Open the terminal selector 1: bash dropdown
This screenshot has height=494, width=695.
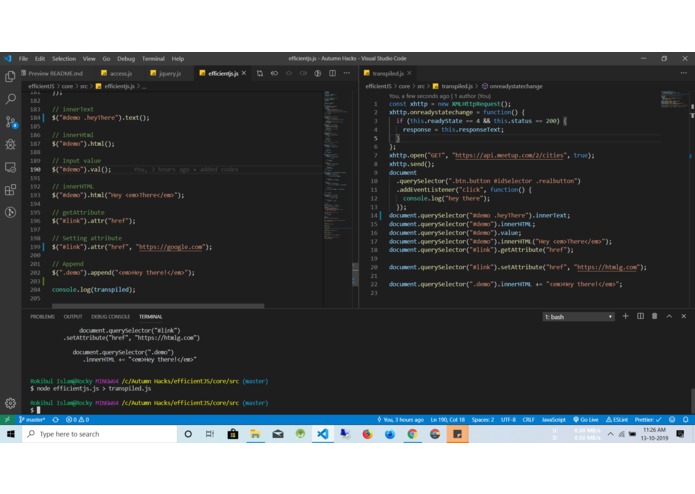578,317
